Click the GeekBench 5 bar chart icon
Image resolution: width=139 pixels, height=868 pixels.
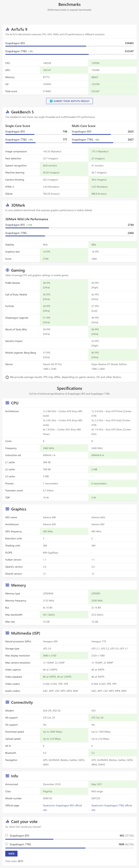click(x=7, y=112)
